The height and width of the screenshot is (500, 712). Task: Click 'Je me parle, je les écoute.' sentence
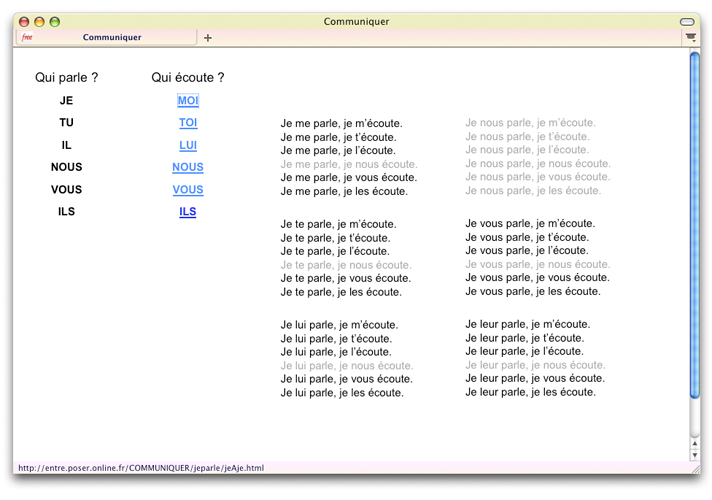click(344, 191)
